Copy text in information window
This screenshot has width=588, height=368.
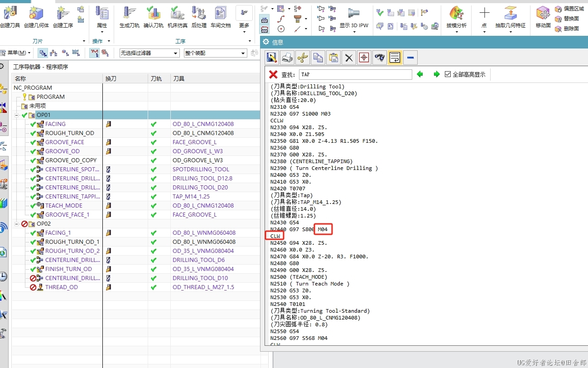click(x=318, y=58)
